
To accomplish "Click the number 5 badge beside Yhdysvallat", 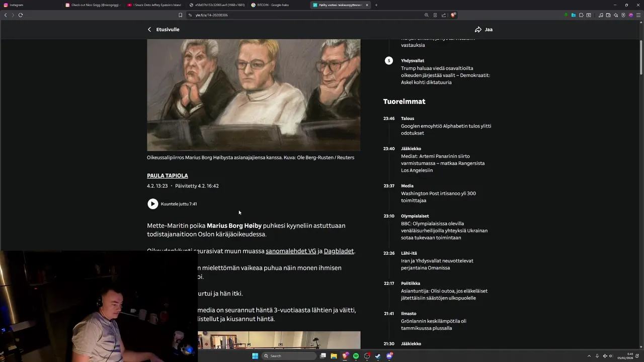I will [x=388, y=61].
